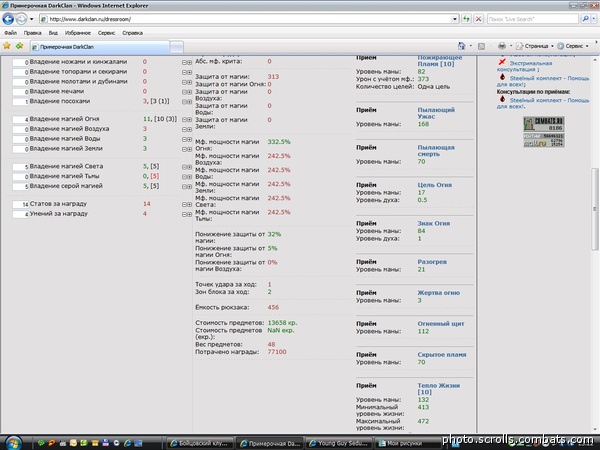Select the Примерочная DarkClan browser tab

[x=99, y=47]
